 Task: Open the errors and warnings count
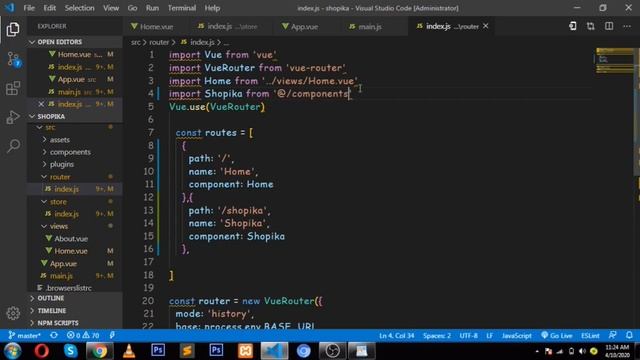(x=83, y=336)
